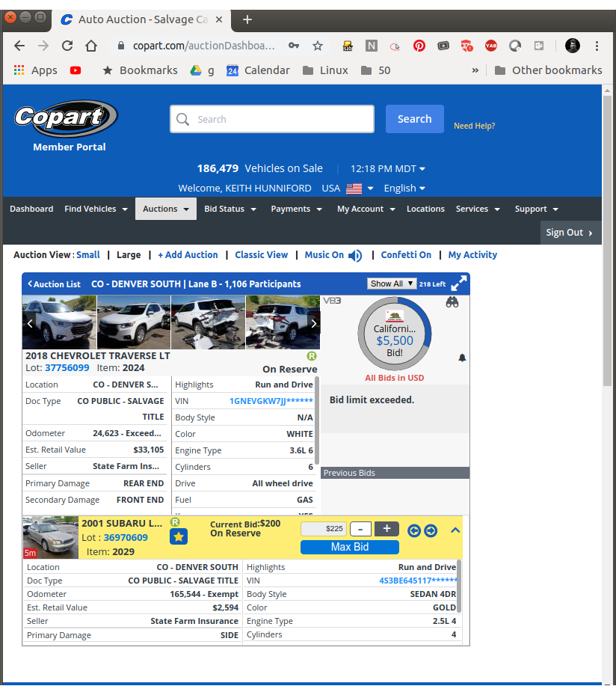The width and height of the screenshot is (616, 695).
Task: Click the Copart search field
Action: point(272,119)
